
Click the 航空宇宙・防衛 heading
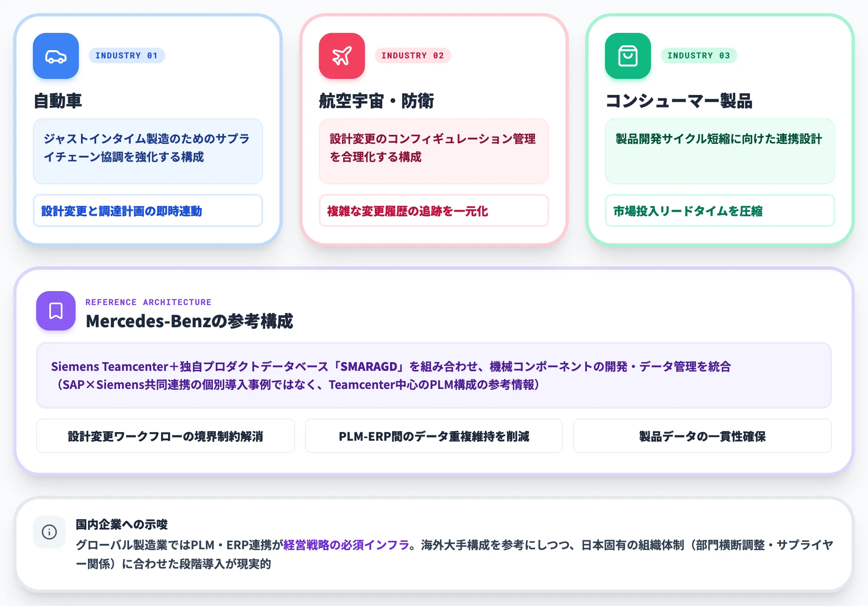coord(376,101)
